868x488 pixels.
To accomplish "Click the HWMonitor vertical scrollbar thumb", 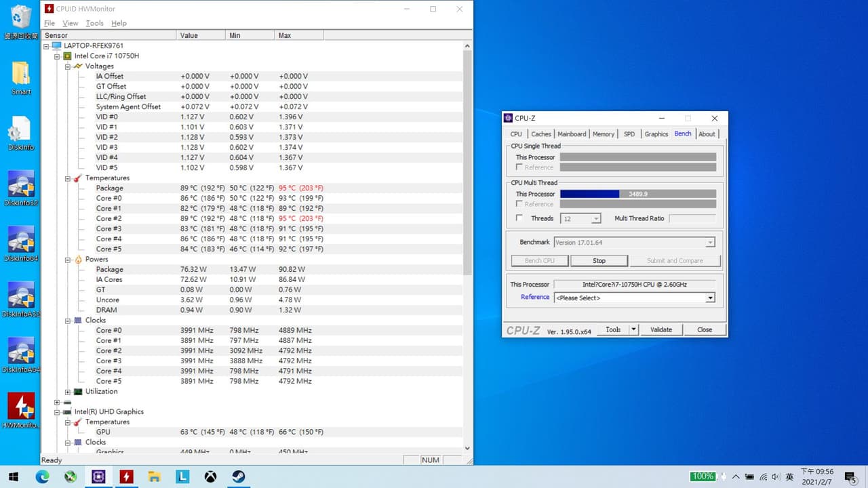I will click(x=467, y=163).
